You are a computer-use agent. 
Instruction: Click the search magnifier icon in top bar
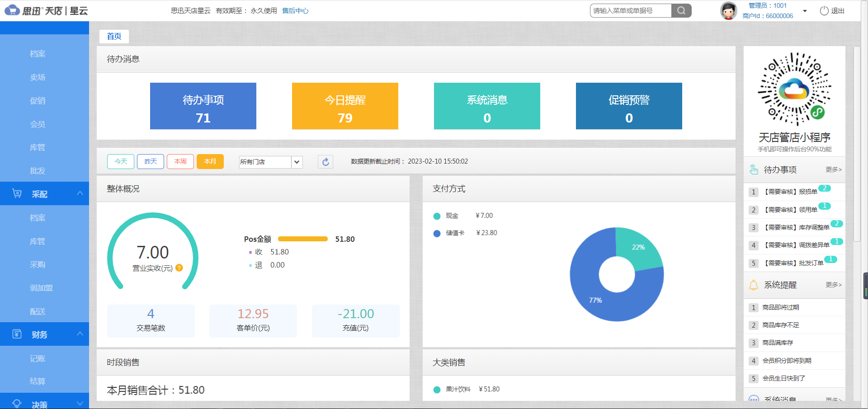tap(681, 10)
